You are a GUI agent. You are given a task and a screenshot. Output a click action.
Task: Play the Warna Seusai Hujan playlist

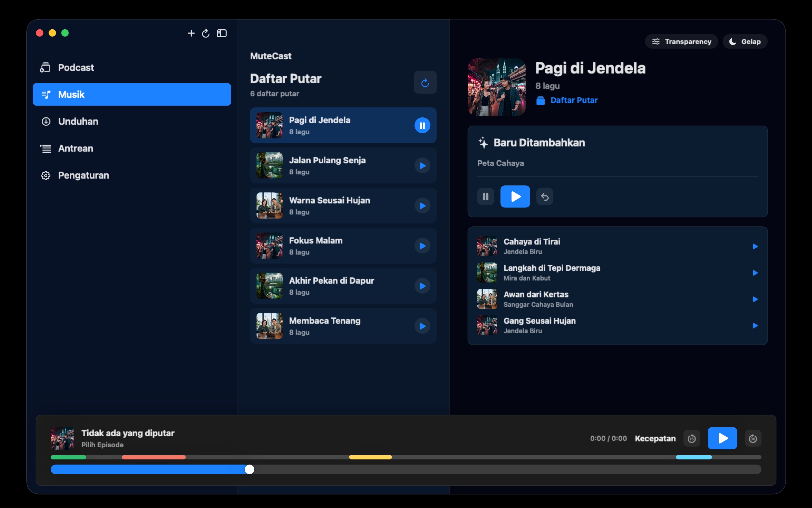[x=422, y=206]
